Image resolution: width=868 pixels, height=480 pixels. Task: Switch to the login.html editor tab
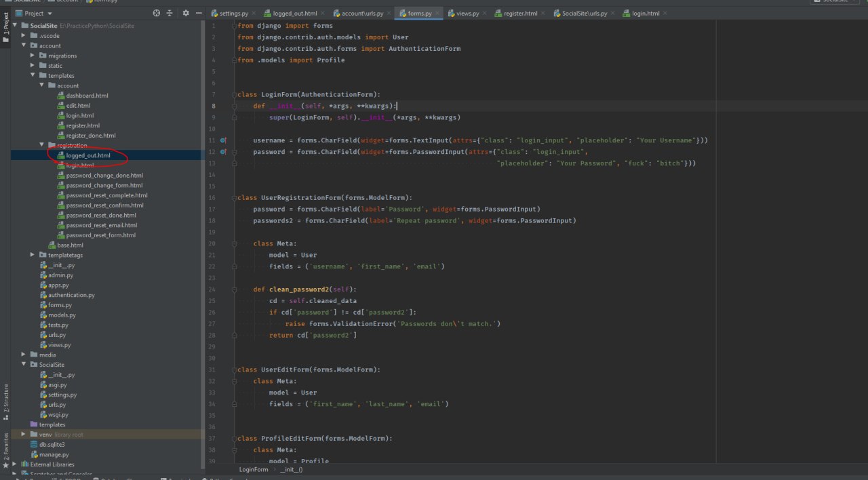click(x=645, y=13)
